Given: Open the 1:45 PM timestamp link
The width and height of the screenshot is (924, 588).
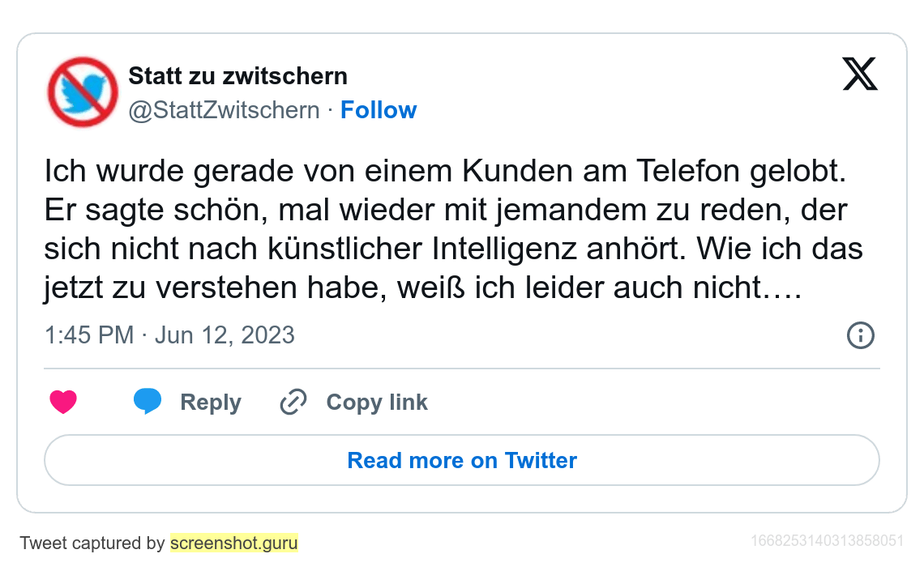Looking at the screenshot, I should (x=89, y=335).
